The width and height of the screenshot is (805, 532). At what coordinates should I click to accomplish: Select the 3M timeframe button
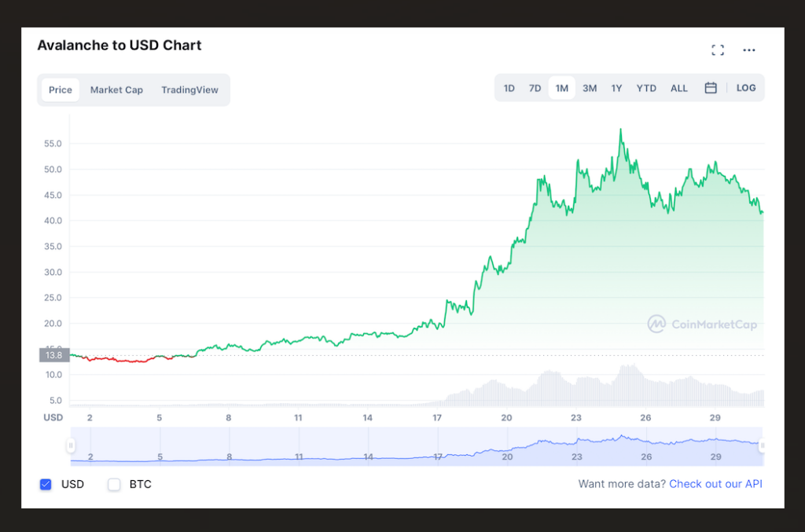click(x=590, y=88)
